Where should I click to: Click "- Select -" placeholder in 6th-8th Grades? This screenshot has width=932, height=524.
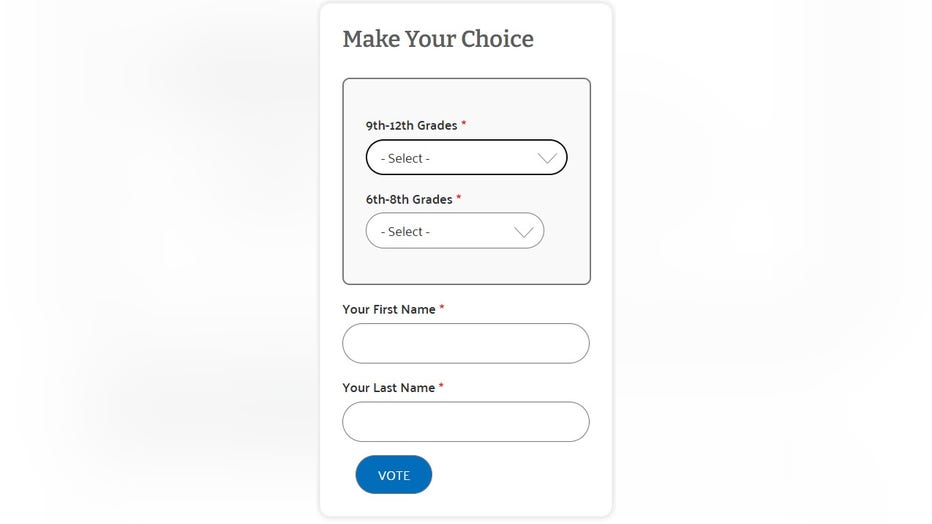pos(405,232)
